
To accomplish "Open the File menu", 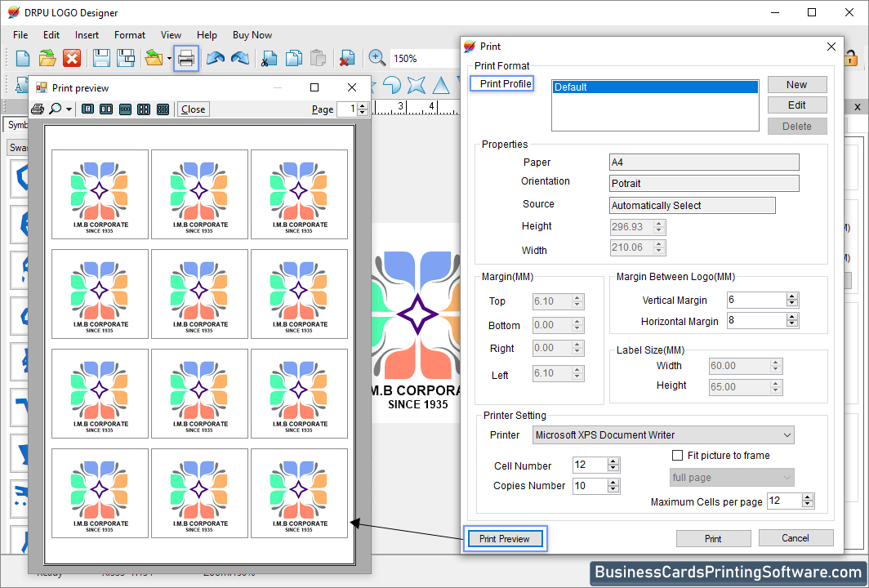I will (20, 35).
